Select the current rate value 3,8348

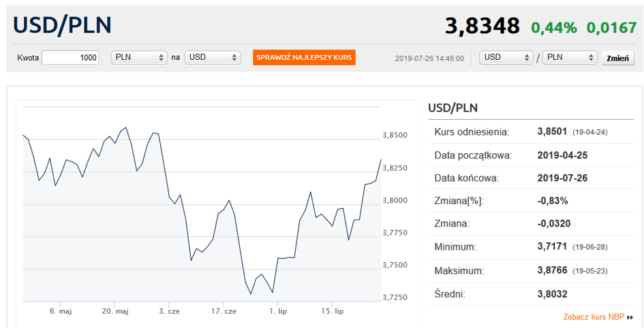(x=482, y=26)
